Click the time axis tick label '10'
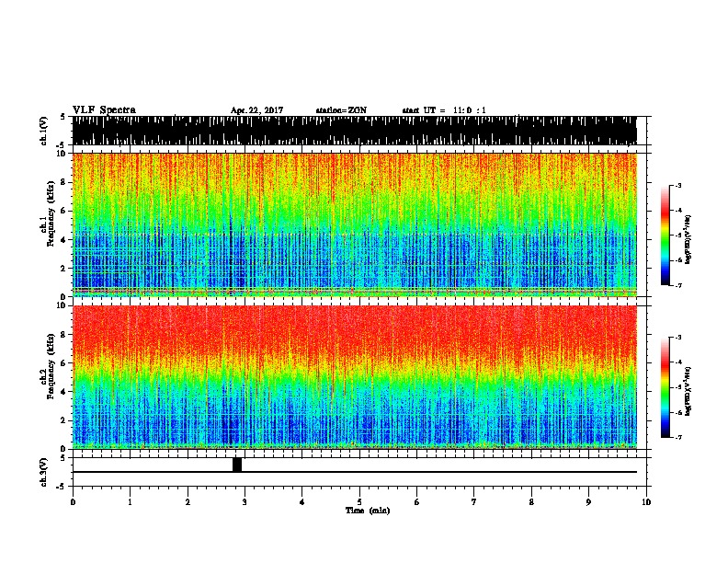The image size is (728, 563). [646, 502]
